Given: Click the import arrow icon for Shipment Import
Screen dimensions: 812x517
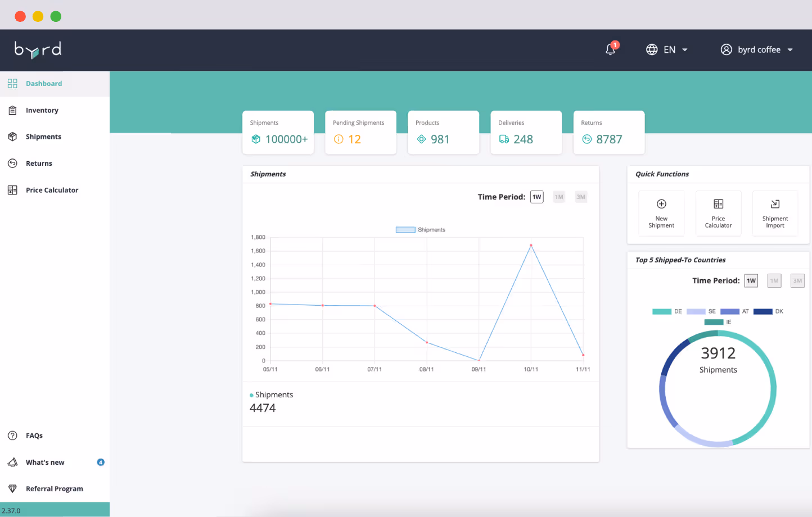Looking at the screenshot, I should coord(775,203).
